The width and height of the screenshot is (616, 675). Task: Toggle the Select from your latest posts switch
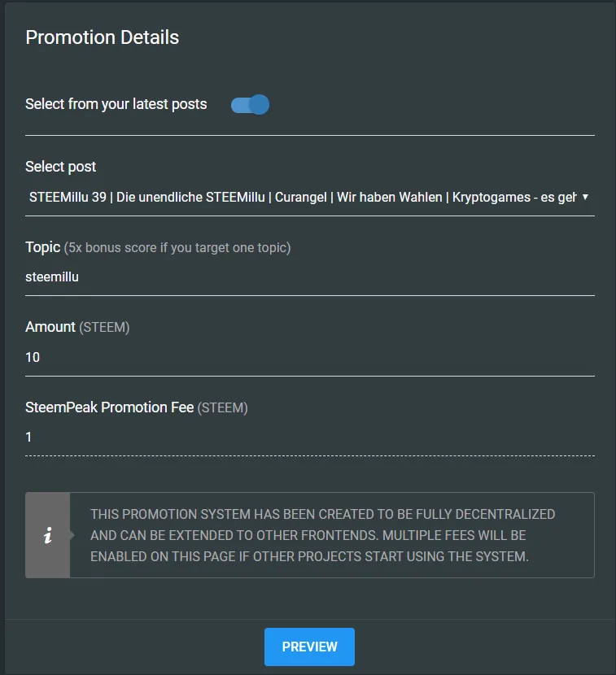pyautogui.click(x=250, y=105)
